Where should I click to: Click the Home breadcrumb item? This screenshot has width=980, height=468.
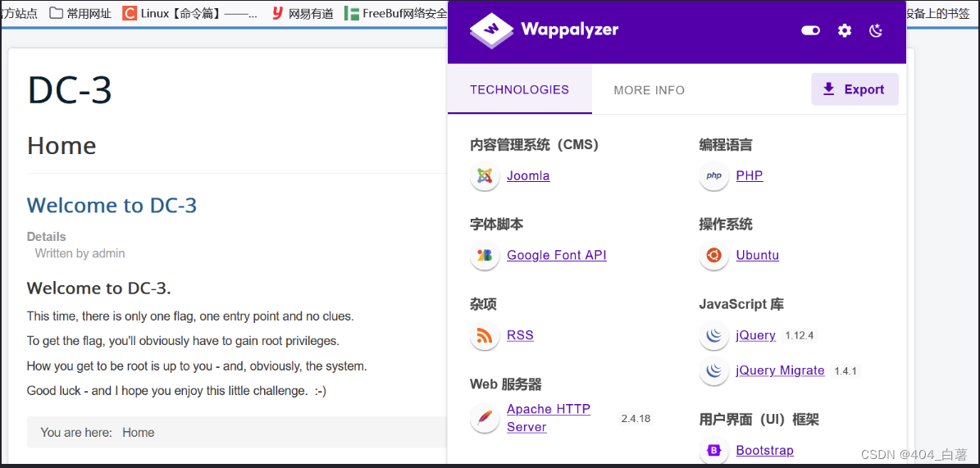[138, 433]
